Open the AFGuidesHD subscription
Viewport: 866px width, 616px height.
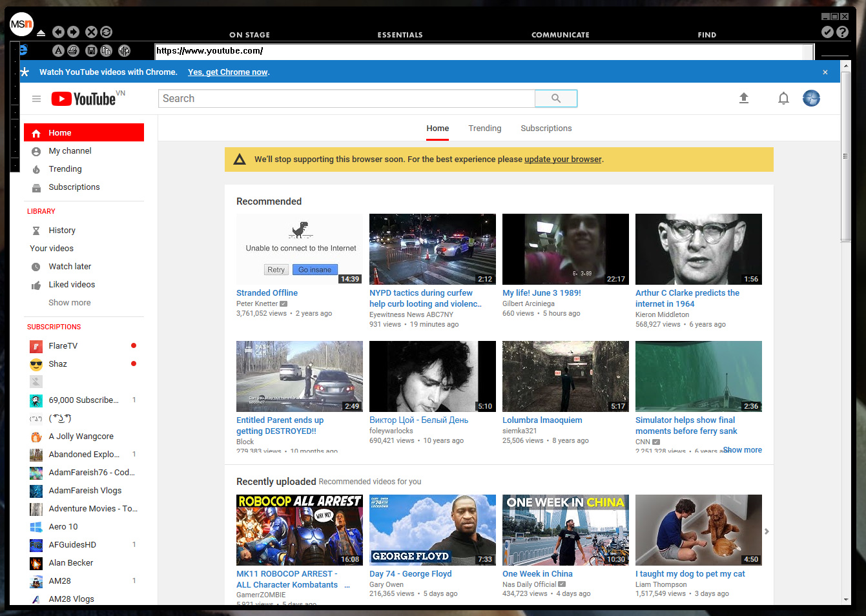pyautogui.click(x=84, y=545)
